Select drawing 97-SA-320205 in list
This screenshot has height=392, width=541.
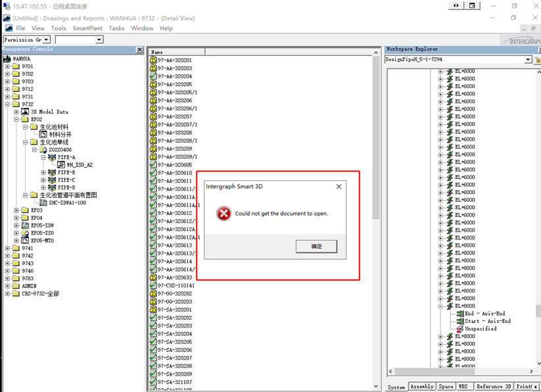175,341
